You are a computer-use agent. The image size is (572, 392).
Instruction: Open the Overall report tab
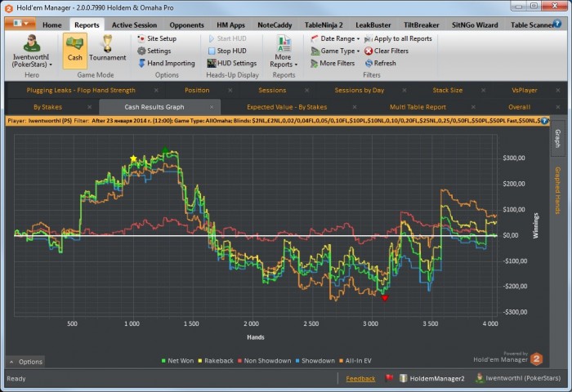click(519, 107)
